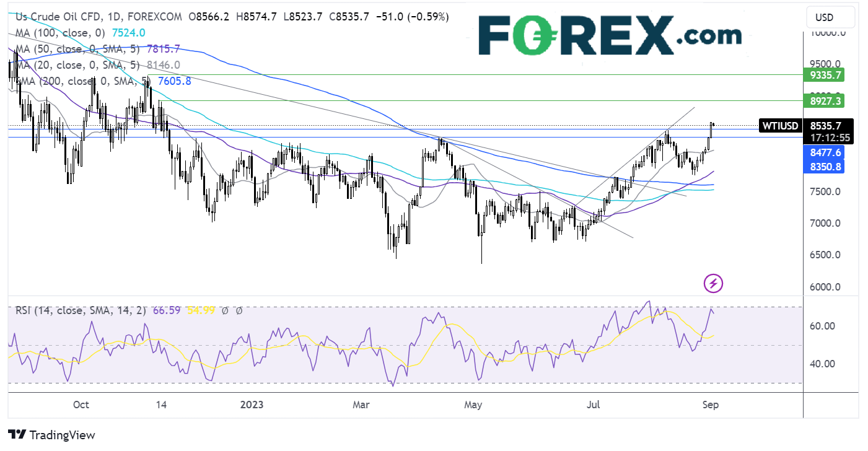Click the Jul label on time axis

point(594,405)
